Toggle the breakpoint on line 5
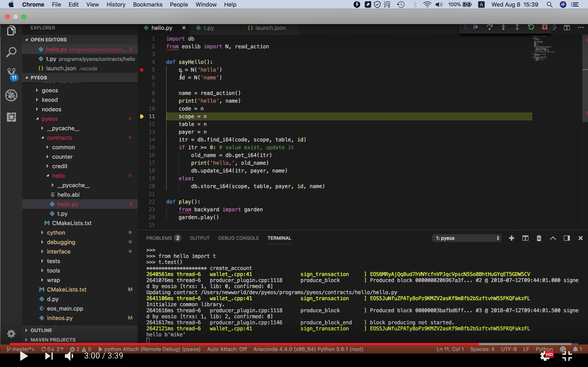 click(142, 70)
